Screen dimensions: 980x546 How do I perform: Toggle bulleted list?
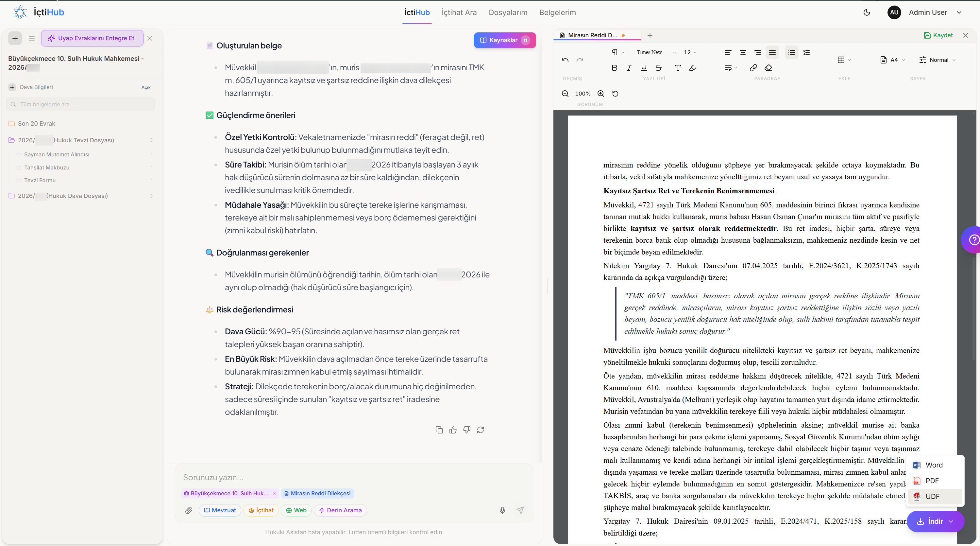[x=792, y=52]
